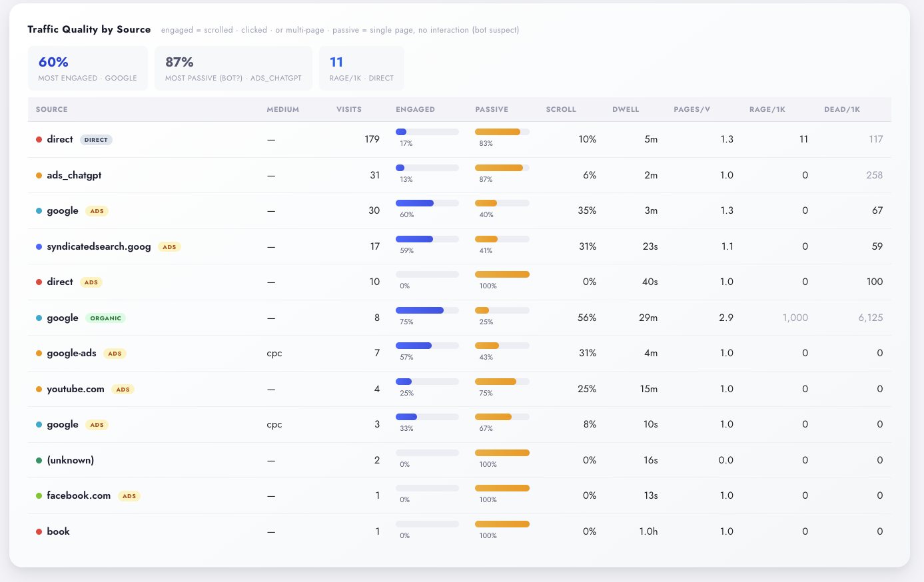The height and width of the screenshot is (582, 924).
Task: Click the ENGAGED column header
Action: point(415,109)
